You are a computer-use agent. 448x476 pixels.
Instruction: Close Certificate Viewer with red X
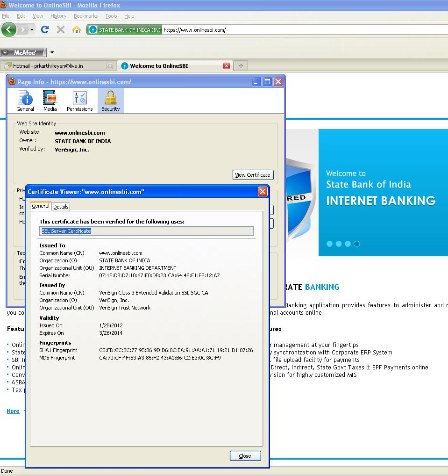[263, 192]
